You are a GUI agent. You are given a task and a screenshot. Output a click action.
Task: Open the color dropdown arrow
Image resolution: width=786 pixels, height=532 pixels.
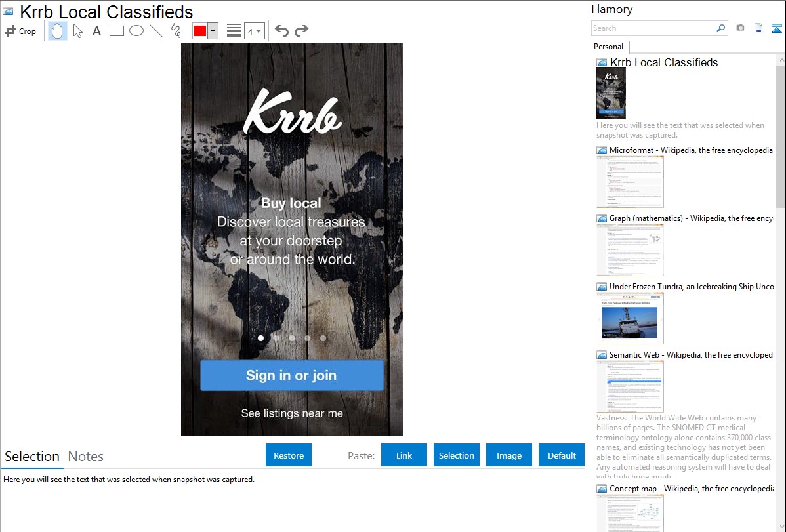[x=213, y=31]
